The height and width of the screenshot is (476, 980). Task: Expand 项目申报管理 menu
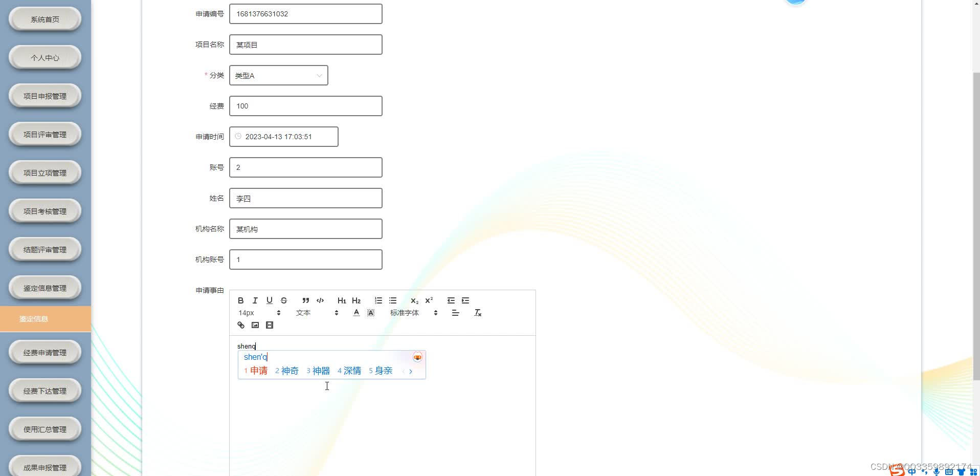pyautogui.click(x=45, y=96)
